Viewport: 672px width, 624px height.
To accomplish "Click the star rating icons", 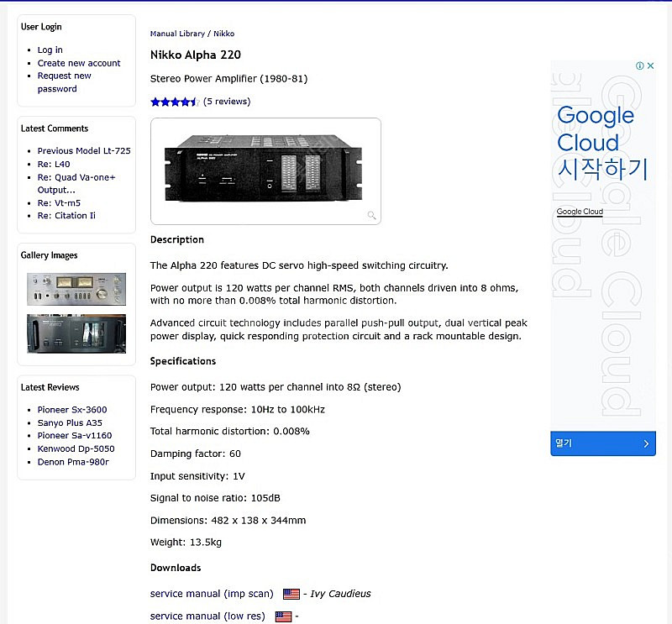I will point(175,102).
